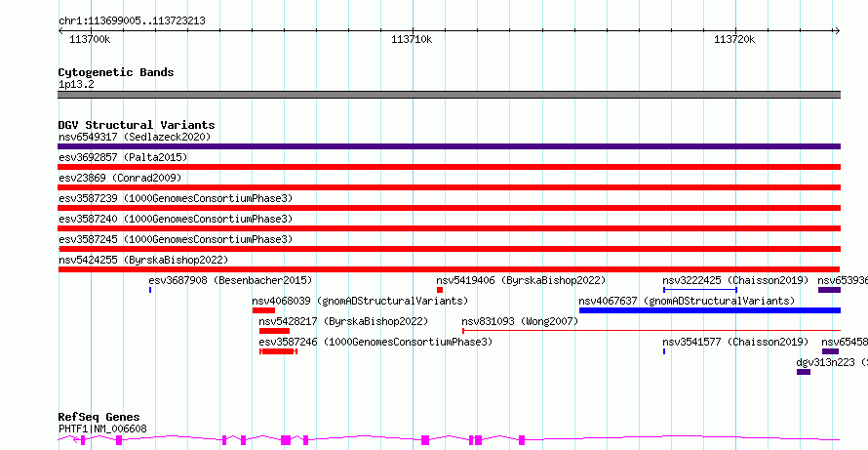Viewport: 868px width, 450px height.
Task: Click the nsv5428217 (ByrskaBishop2022) label
Action: click(x=343, y=321)
